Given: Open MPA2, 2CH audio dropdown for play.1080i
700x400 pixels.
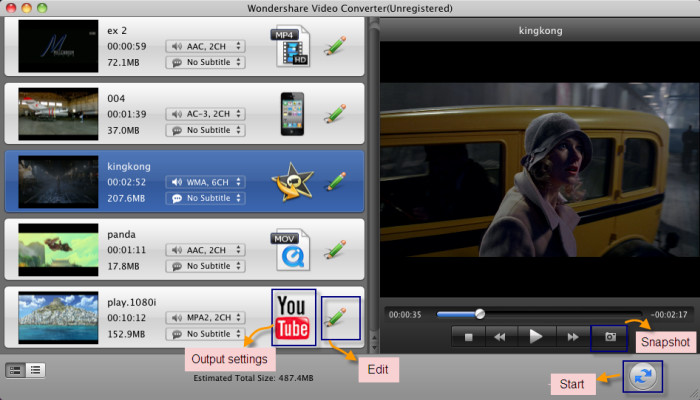Looking at the screenshot, I should [x=205, y=317].
